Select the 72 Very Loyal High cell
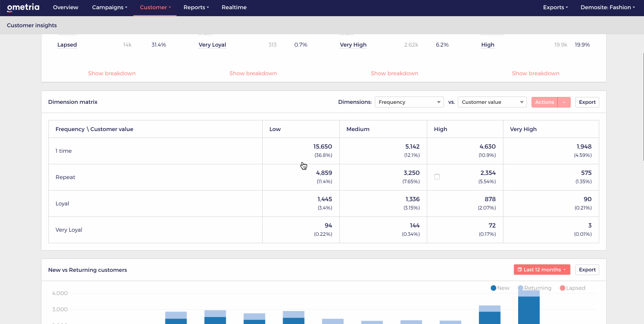 coord(465,230)
